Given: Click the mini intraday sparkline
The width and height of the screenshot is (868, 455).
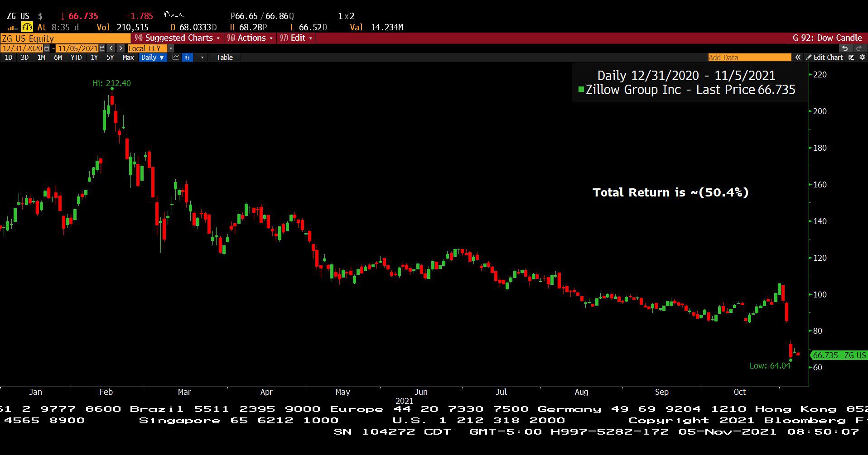Looking at the screenshot, I should [x=174, y=15].
